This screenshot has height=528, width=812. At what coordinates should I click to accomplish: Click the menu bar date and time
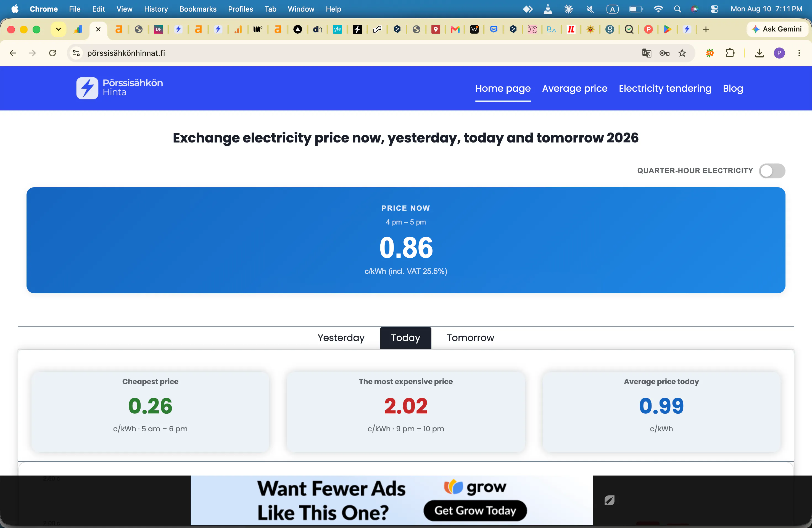click(x=766, y=9)
